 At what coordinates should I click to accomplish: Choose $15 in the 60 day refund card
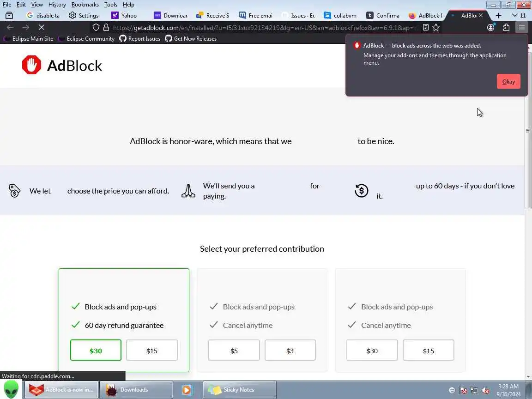coord(151,350)
